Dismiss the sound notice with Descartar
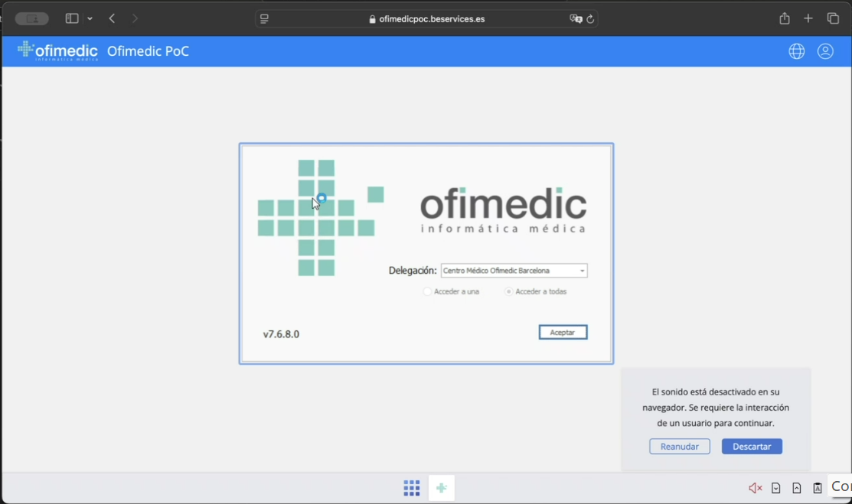852x504 pixels. click(x=752, y=447)
